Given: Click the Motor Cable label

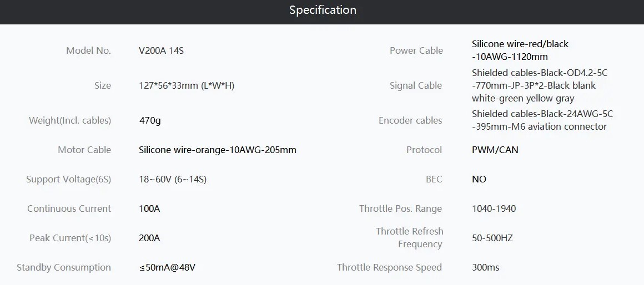Looking at the screenshot, I should click(84, 150).
